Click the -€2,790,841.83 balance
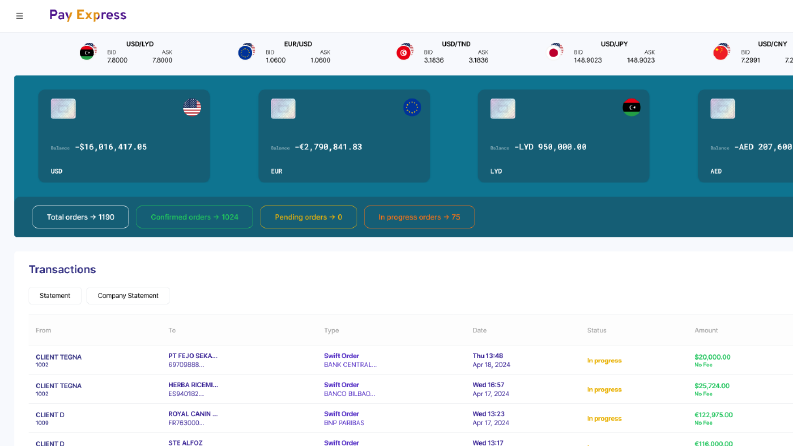The height and width of the screenshot is (446, 793). [x=328, y=147]
